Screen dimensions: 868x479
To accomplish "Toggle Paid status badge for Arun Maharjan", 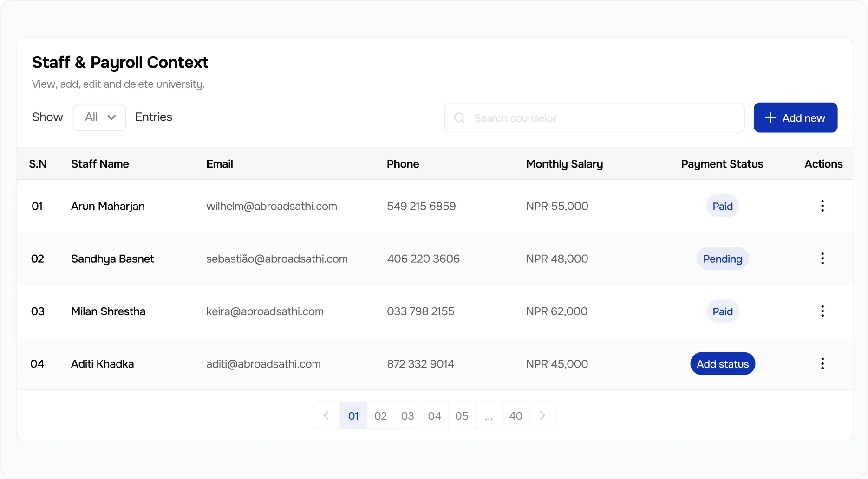I will 722,206.
